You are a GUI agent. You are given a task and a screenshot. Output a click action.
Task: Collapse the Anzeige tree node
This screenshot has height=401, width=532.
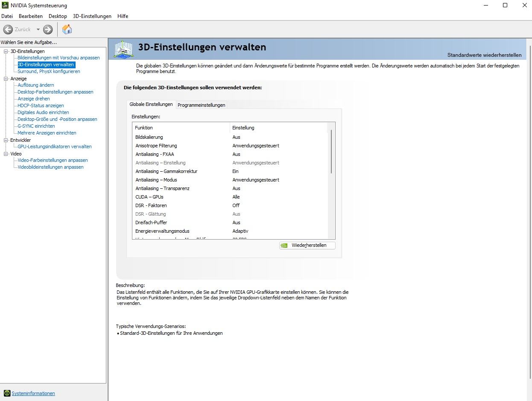[6, 79]
